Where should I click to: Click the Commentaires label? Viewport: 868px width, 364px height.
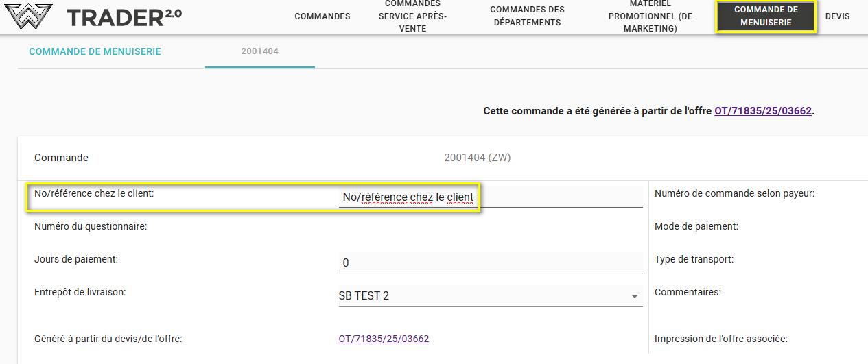click(x=688, y=292)
